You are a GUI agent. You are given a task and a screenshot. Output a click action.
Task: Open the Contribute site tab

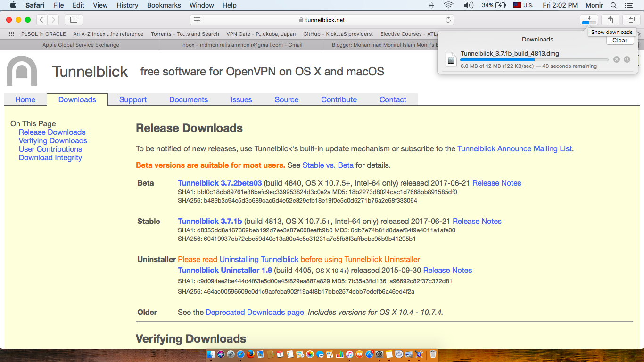(339, 99)
